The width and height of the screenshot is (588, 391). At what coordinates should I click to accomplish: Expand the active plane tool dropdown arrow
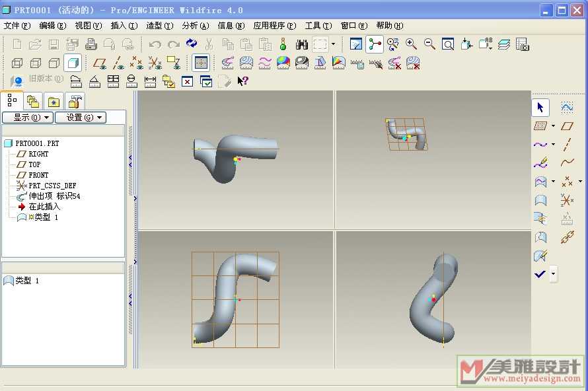(x=553, y=126)
